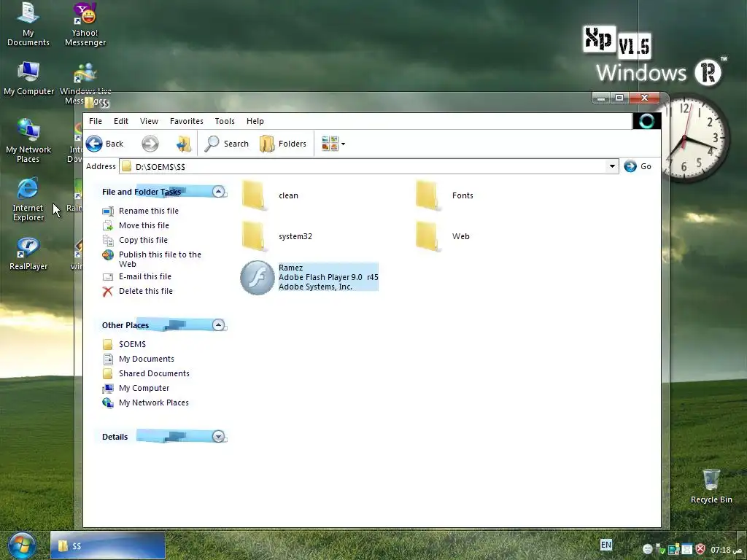Click the Recycle Bin desktop icon
The height and width of the screenshot is (560, 747).
[711, 486]
